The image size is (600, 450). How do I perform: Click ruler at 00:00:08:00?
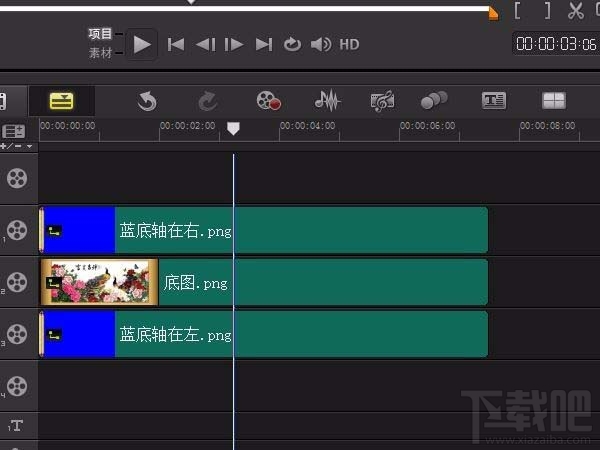pos(548,126)
